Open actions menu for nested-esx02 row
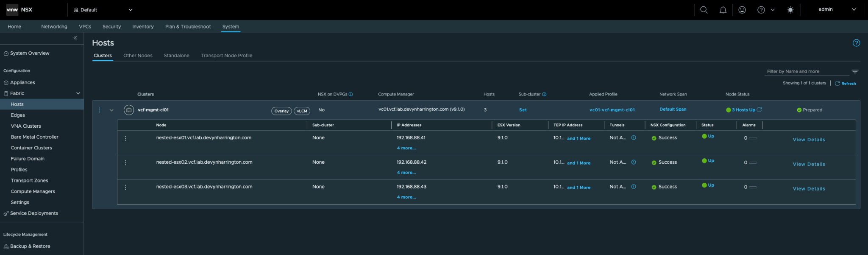 [x=125, y=163]
